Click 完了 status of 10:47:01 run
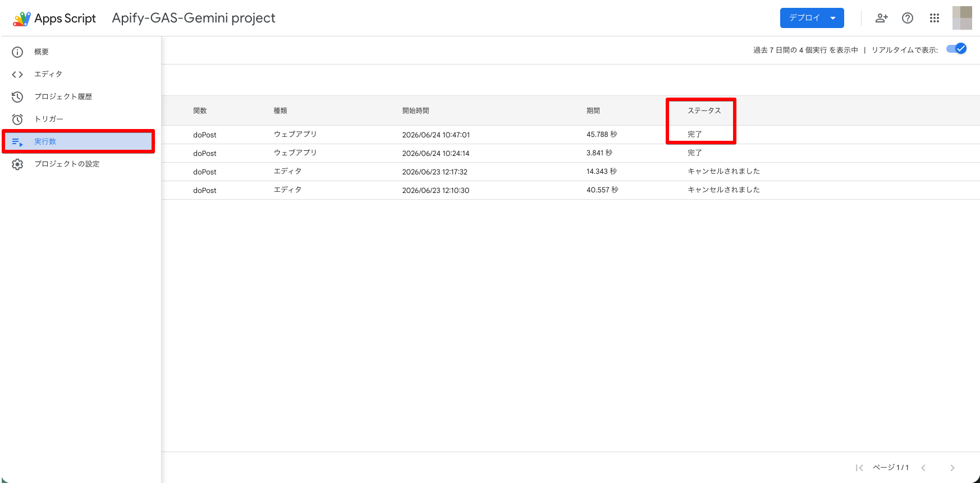The image size is (980, 483). tap(695, 134)
